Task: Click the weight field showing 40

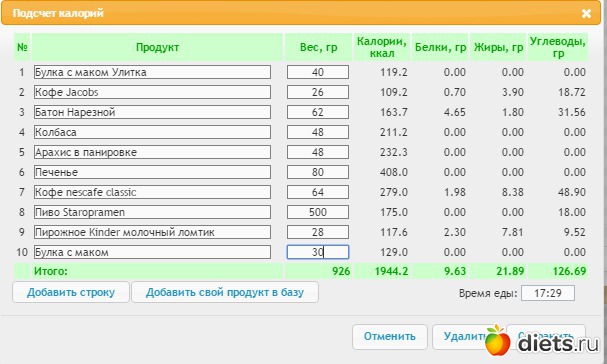Action: [x=318, y=72]
